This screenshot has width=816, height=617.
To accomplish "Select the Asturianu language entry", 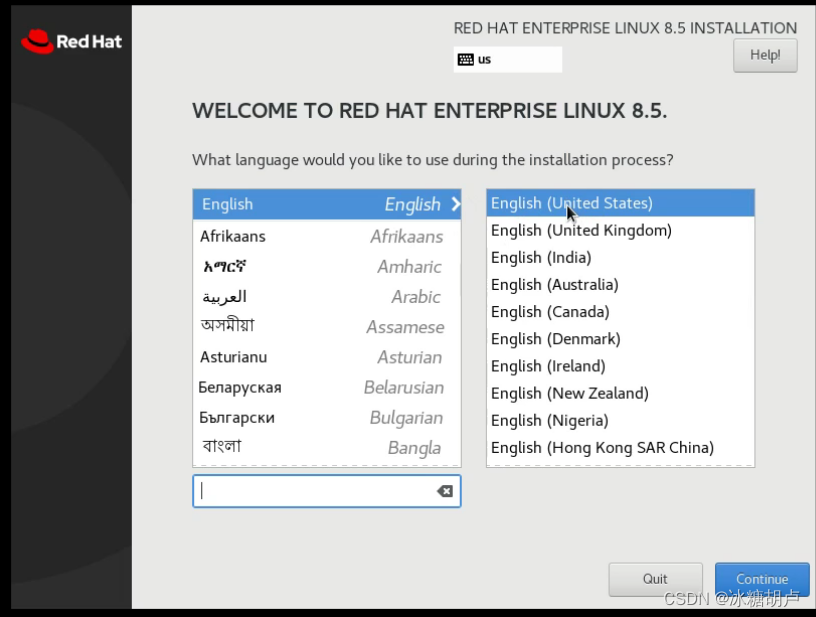I will [300, 357].
